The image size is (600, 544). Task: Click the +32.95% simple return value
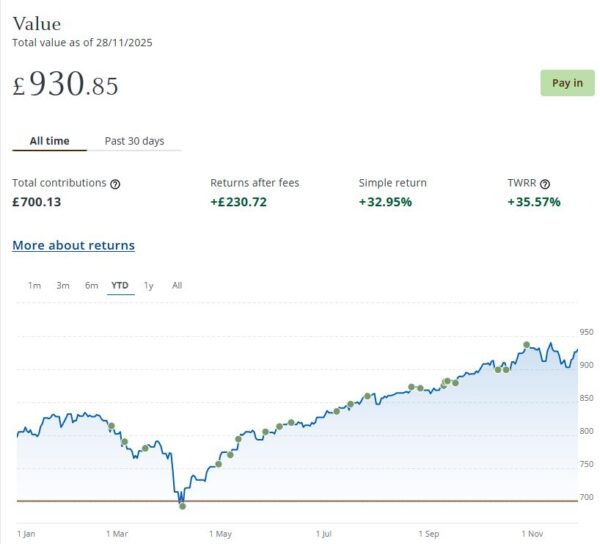385,202
